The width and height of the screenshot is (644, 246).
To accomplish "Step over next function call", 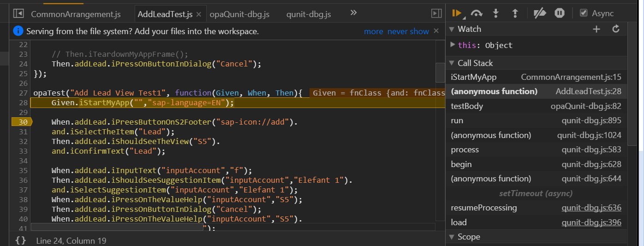I will click(477, 13).
